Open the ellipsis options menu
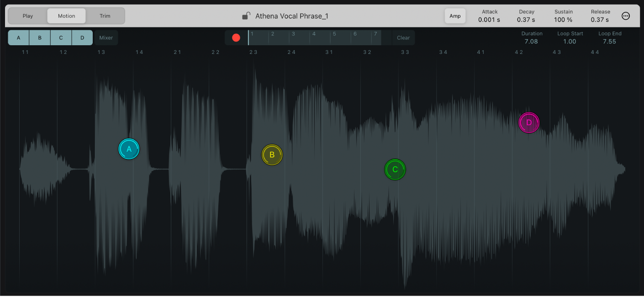This screenshot has width=644, height=297. coord(626,15)
